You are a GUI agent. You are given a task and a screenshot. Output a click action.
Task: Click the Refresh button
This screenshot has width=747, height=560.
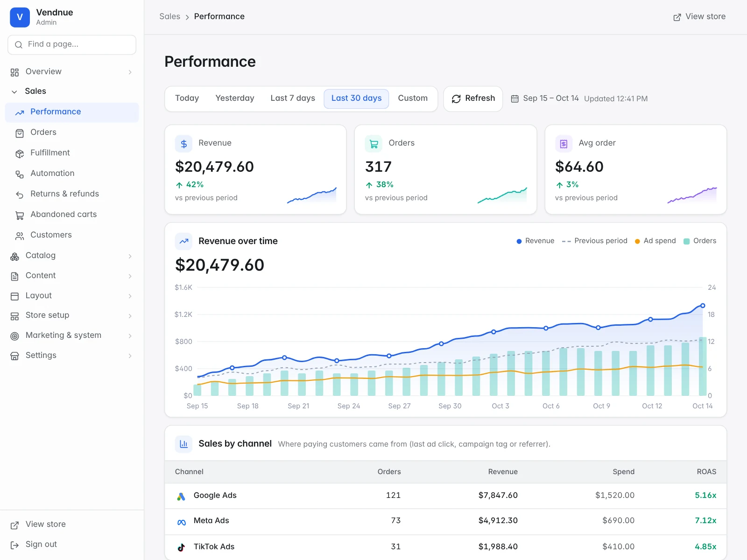click(x=473, y=98)
